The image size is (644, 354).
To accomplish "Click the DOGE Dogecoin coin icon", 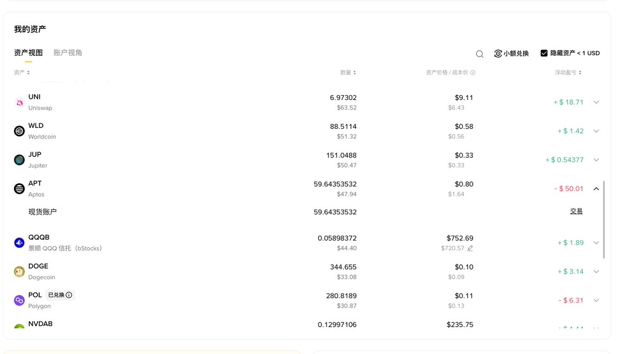I will (19, 272).
